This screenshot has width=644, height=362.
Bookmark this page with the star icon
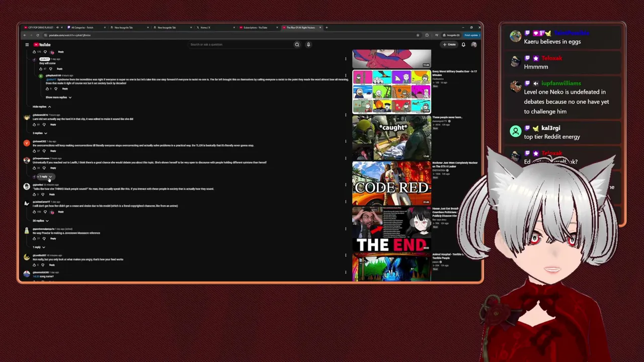(418, 35)
